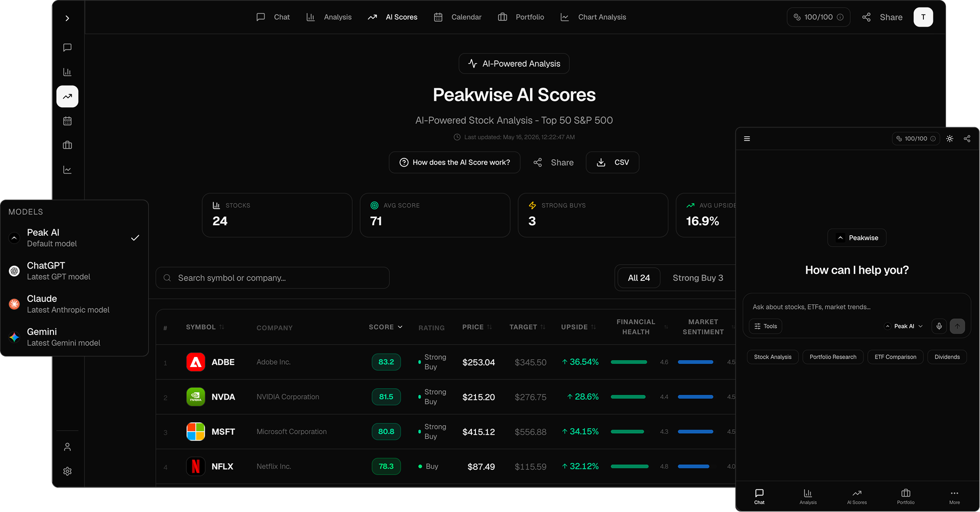Focus the Search symbol or company field

click(x=273, y=278)
